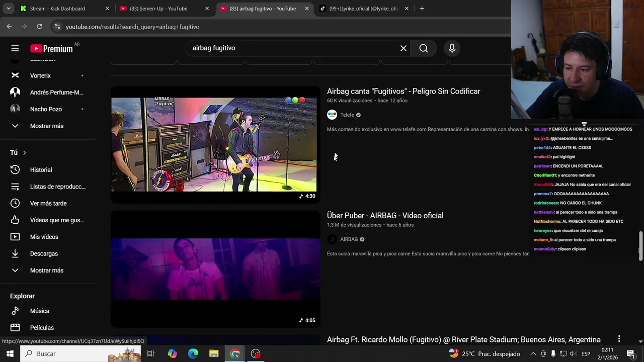Viewport: 644px width, 362px height.
Task: Click chat message from peter144
Action: (x=562, y=148)
